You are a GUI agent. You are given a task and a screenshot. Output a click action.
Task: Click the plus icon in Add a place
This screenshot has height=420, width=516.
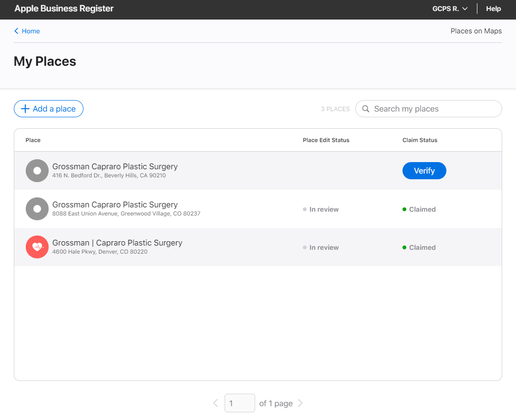tap(25, 109)
